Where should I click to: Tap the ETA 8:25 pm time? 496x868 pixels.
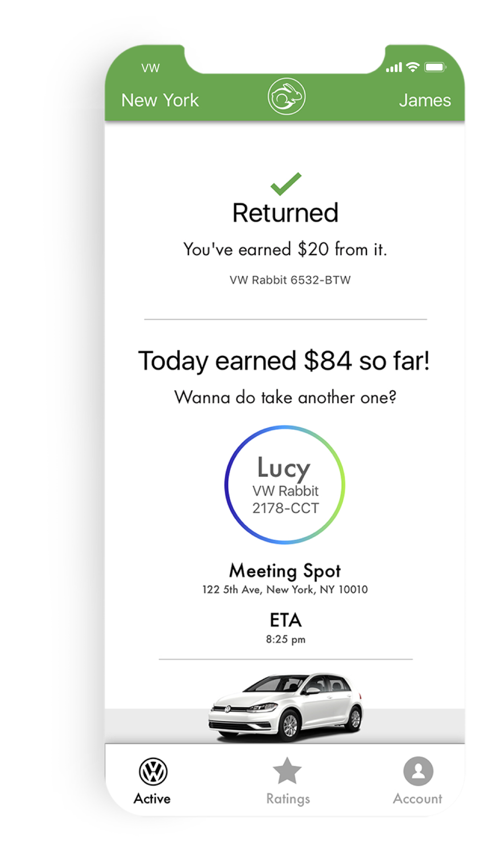coord(285,639)
